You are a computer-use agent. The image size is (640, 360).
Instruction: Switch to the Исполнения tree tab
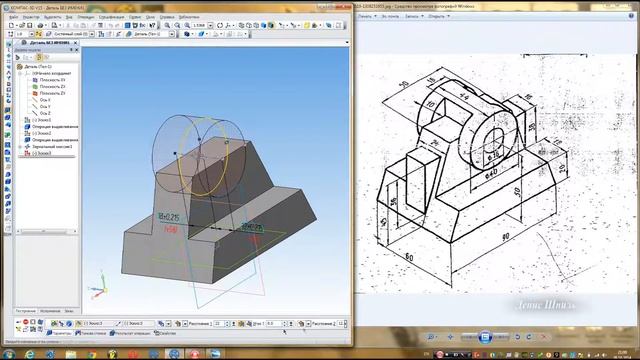pos(50,311)
